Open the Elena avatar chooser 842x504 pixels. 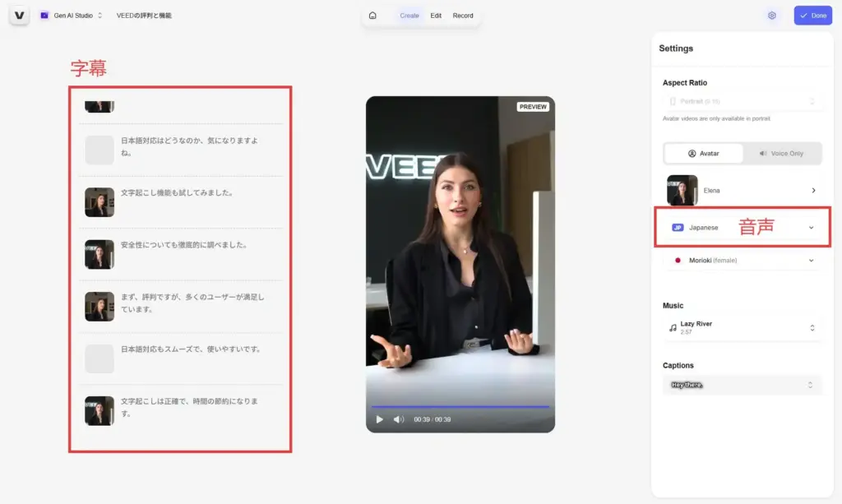tap(743, 191)
